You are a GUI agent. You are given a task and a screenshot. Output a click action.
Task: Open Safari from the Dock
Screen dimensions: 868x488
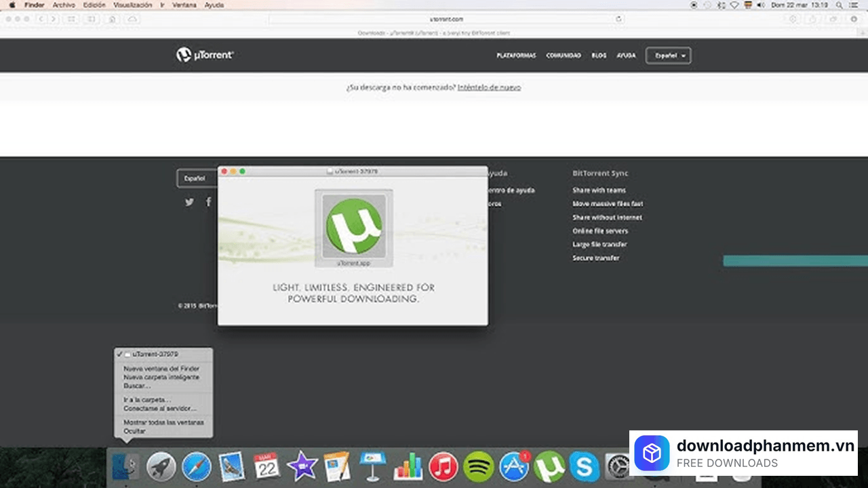pos(196,466)
